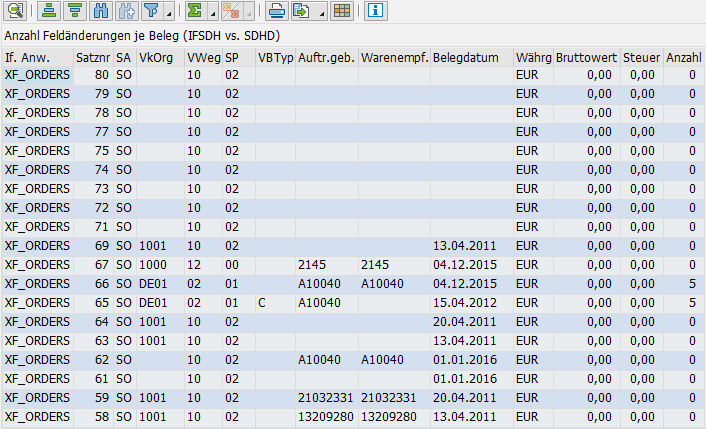Click the Set Filter funnel icon
Image resolution: width=706 pixels, height=429 pixels.
pos(151,12)
